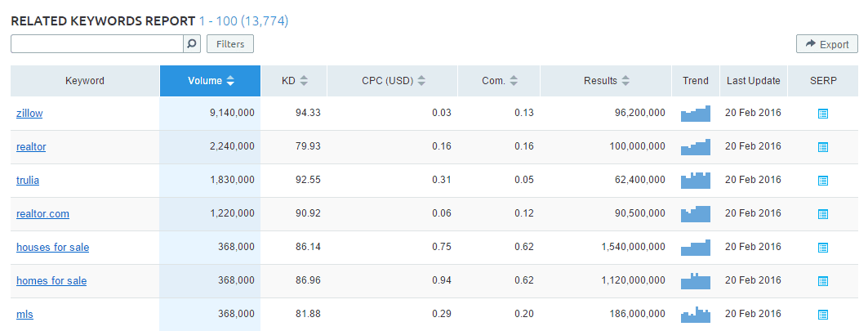Sort by KD column arrows
The image size is (868, 331).
click(304, 81)
